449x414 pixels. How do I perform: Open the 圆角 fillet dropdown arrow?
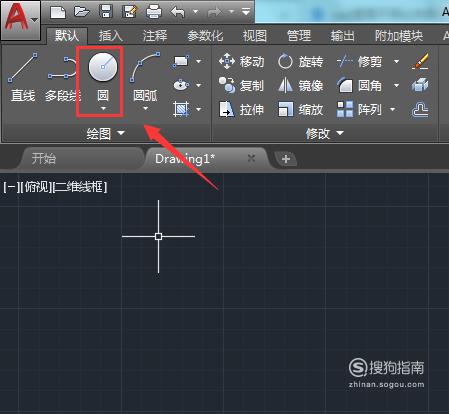click(x=396, y=86)
